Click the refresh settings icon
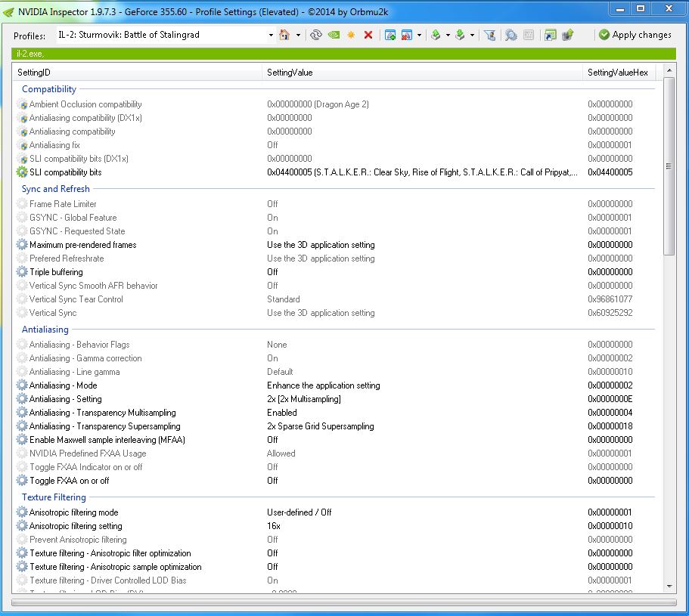Viewport: 689px width, 616px height. (316, 35)
